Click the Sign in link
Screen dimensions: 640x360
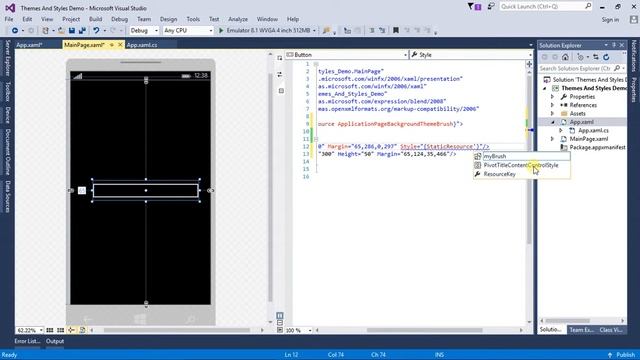click(610, 20)
